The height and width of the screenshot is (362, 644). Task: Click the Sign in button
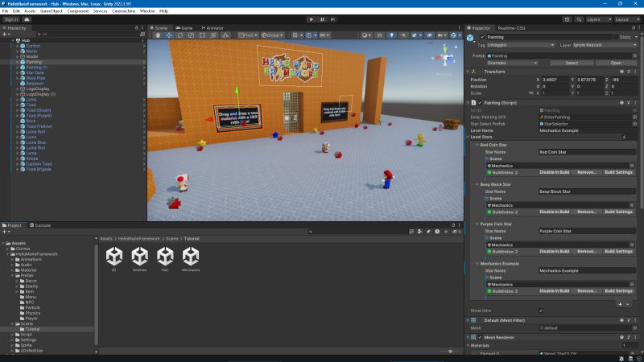point(11,19)
